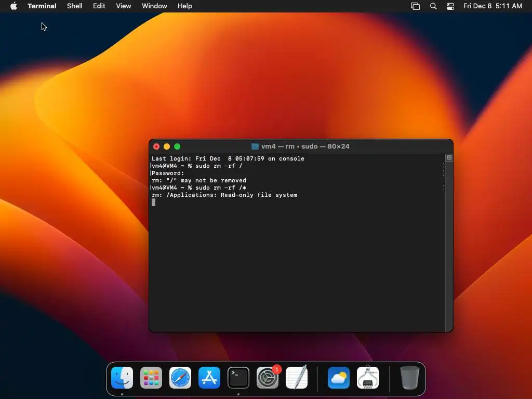Click the terminal block cursor
Viewport: 532px width, 399px height.
(153, 202)
